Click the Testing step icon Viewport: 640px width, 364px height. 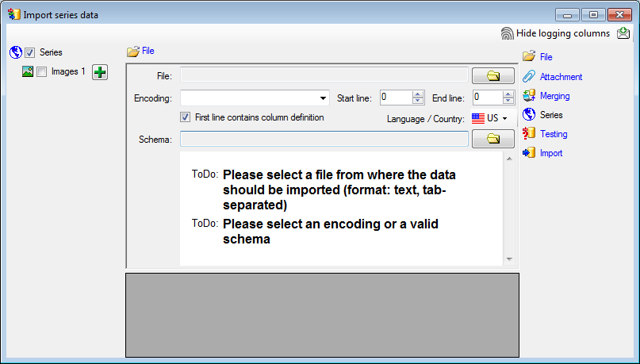coord(529,133)
